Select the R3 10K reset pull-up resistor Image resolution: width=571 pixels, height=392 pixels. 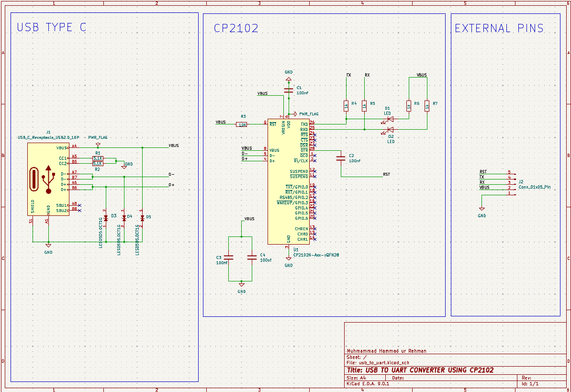click(241, 124)
